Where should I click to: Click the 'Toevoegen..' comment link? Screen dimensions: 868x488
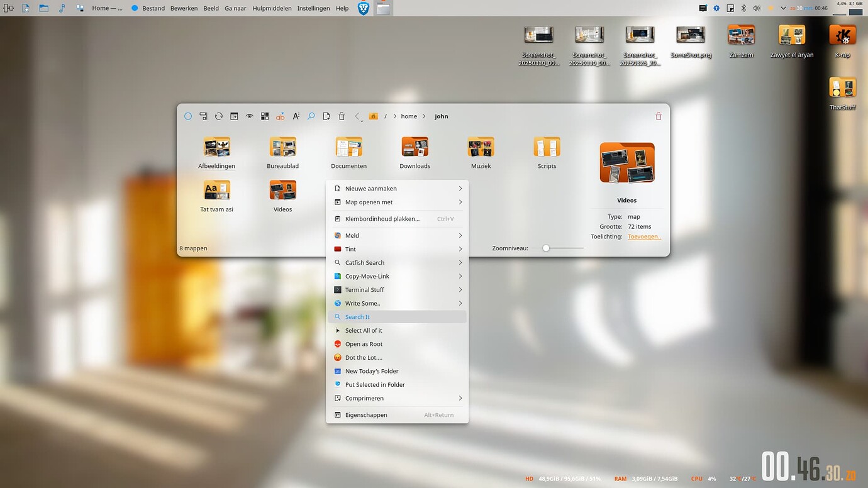[x=644, y=236]
